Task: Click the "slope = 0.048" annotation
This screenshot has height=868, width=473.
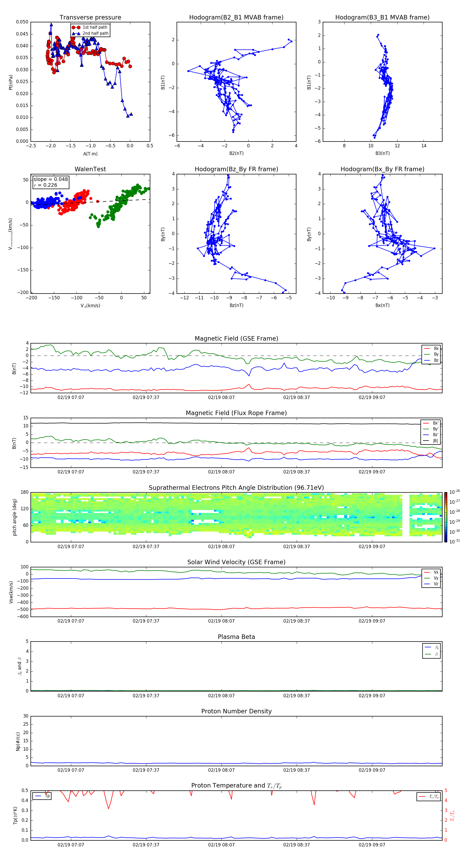Action: coord(50,179)
